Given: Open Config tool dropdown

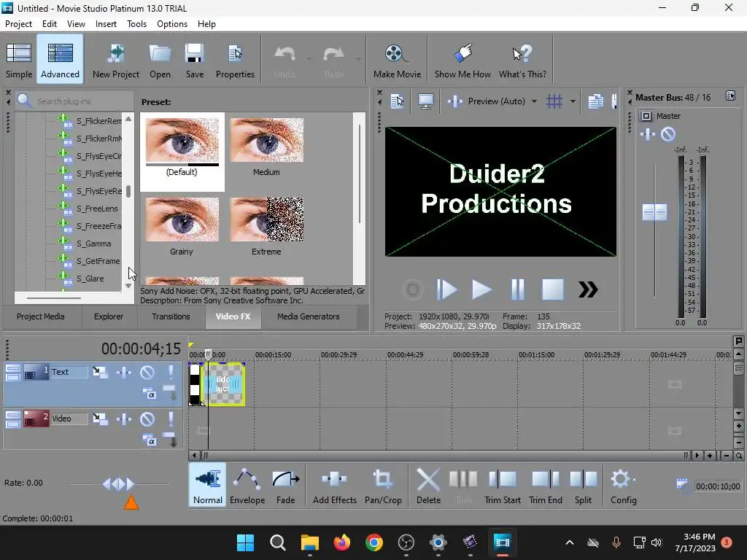Looking at the screenshot, I should click(634, 480).
